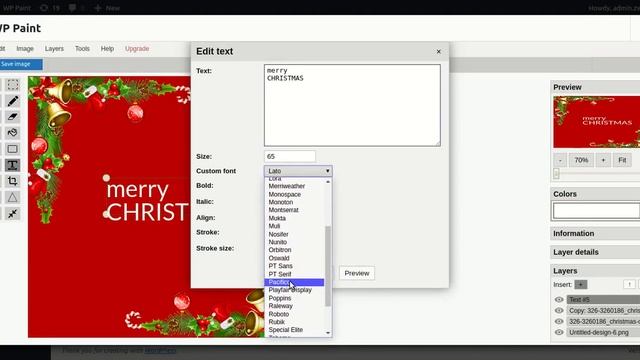Screen dimensions: 640x360
Task: Zoom in with the plus button
Action: [x=603, y=160]
